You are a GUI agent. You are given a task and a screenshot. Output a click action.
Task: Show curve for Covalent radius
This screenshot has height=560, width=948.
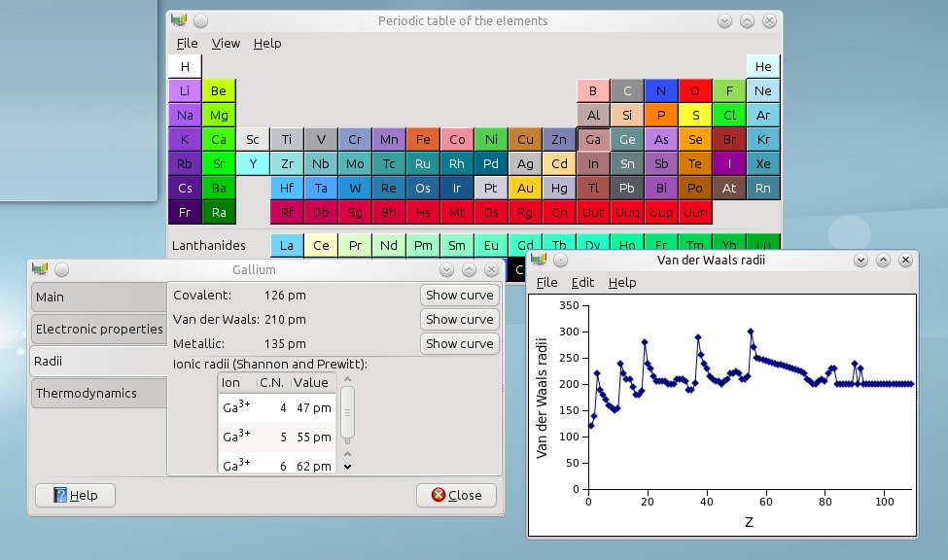point(460,295)
